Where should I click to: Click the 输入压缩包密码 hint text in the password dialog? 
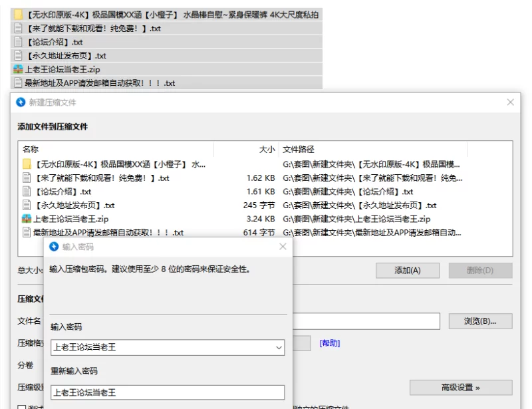(x=150, y=269)
